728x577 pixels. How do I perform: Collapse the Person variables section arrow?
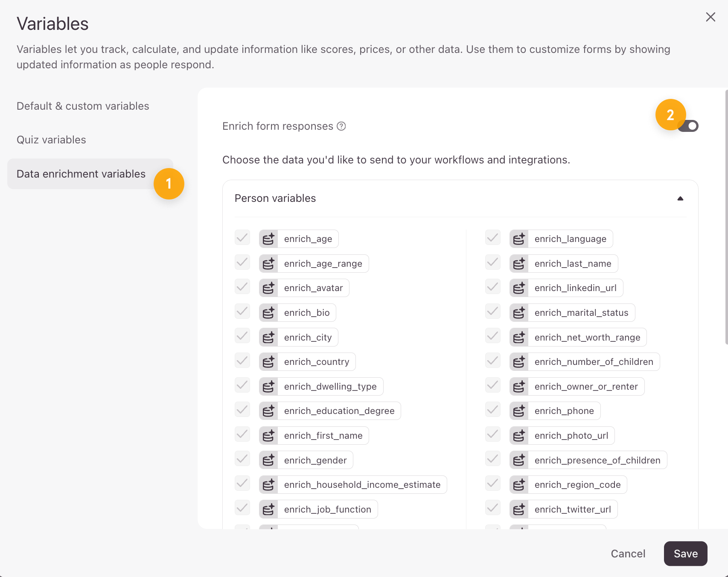click(680, 198)
